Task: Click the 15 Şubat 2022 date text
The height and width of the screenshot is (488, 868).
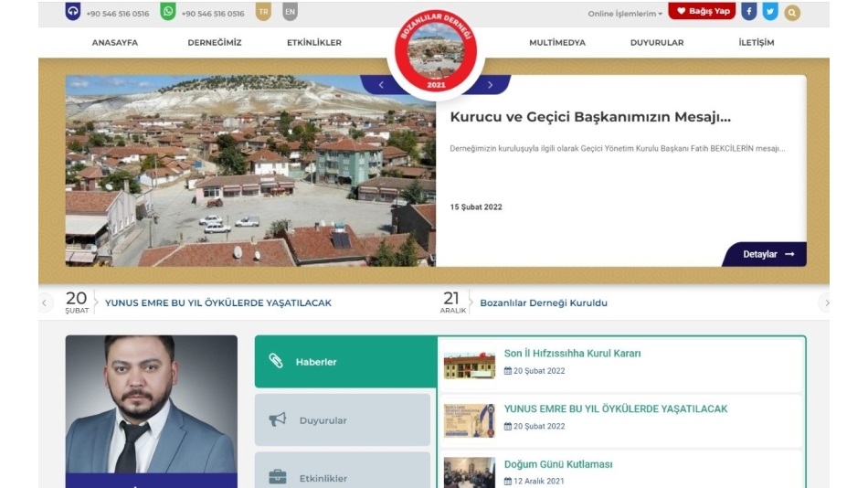Action: tap(475, 207)
